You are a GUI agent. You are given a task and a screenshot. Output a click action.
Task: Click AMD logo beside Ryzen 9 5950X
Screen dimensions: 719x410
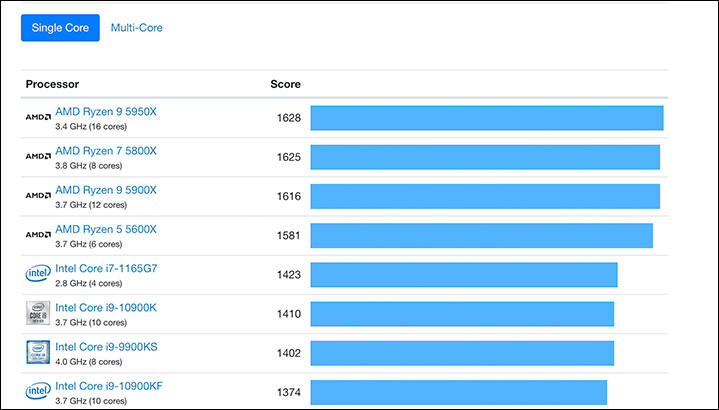click(x=38, y=118)
